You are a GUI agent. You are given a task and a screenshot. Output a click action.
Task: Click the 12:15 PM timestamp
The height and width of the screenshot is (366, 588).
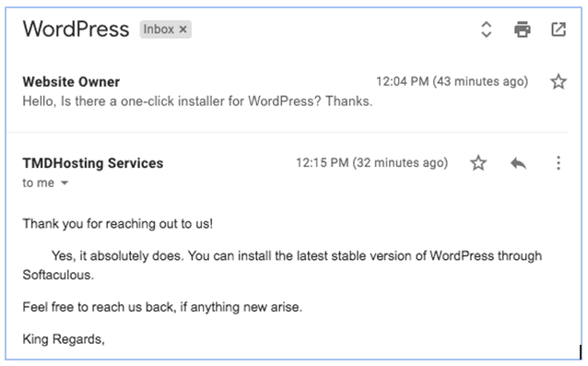pyautogui.click(x=372, y=163)
